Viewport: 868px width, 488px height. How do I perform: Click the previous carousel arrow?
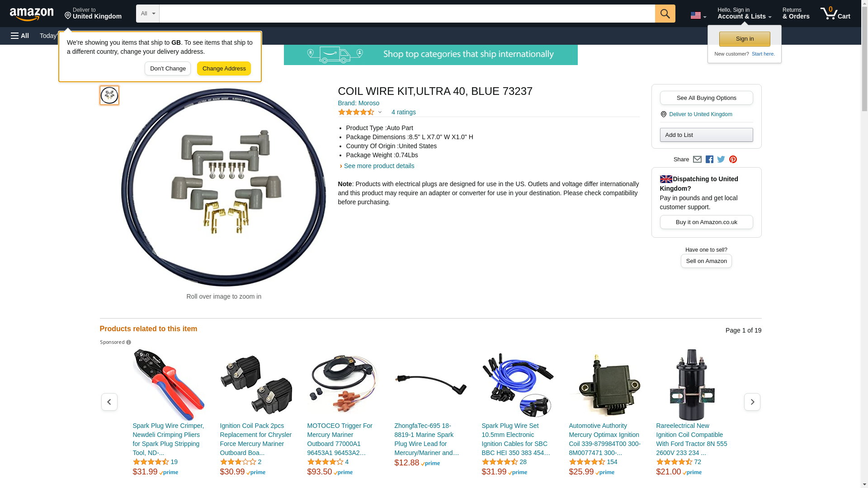[x=109, y=402]
